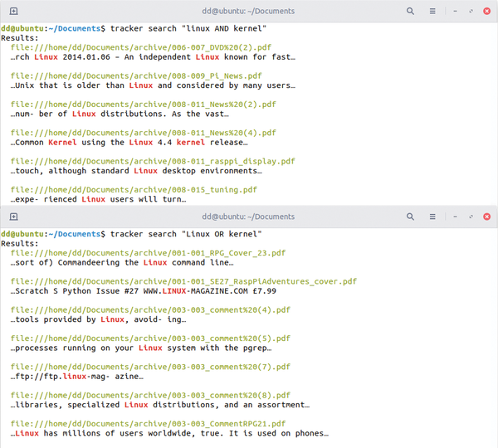Restore the top terminal window

(471, 11)
